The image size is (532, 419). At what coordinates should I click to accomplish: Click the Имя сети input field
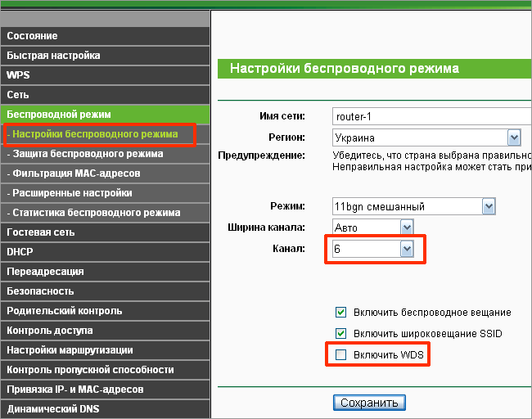pyautogui.click(x=432, y=117)
